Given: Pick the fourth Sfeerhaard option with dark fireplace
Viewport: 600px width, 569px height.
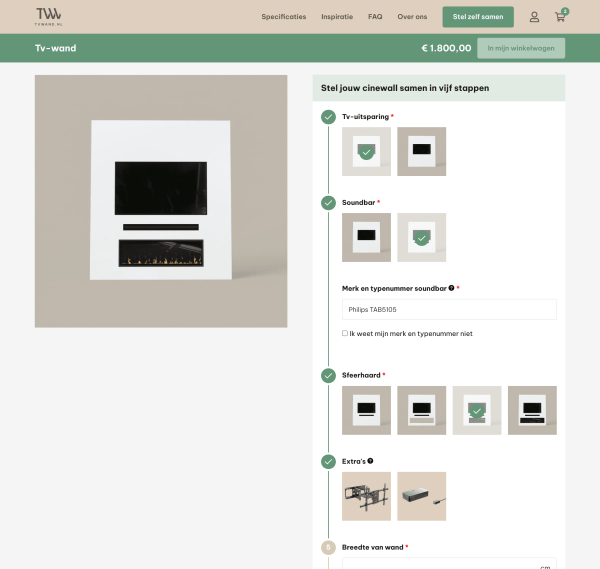Looking at the screenshot, I should 532,411.
